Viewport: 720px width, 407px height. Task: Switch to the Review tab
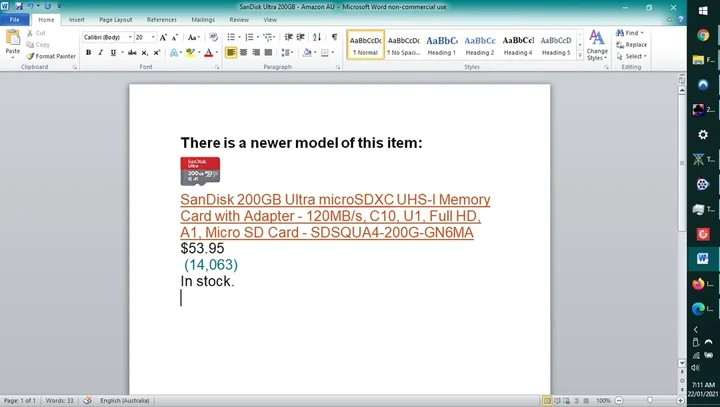[239, 20]
